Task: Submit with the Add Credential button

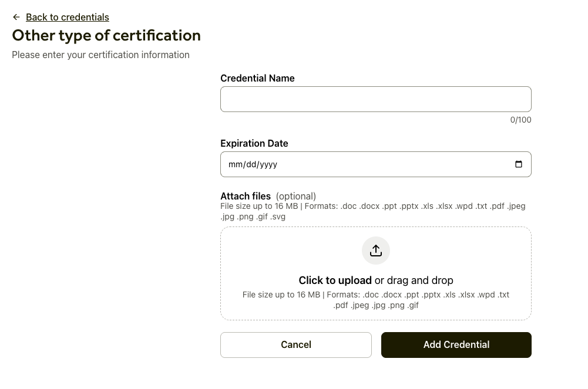Action: point(456,344)
